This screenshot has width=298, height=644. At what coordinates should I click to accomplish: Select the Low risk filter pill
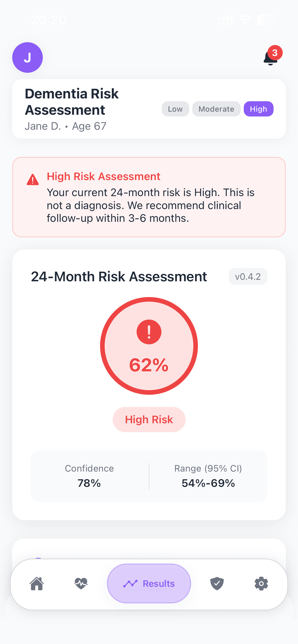pyautogui.click(x=175, y=109)
